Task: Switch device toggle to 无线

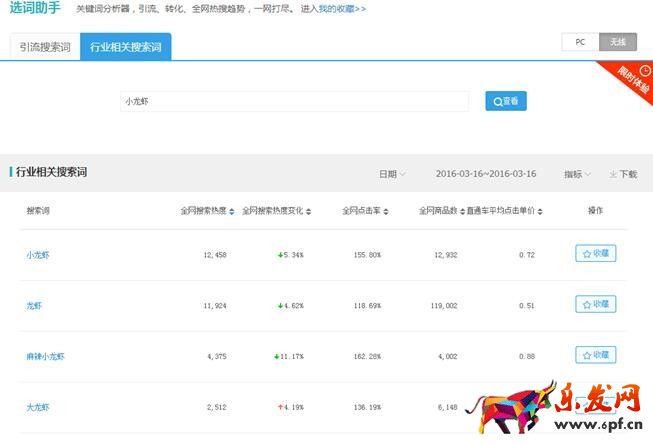Action: pos(618,42)
